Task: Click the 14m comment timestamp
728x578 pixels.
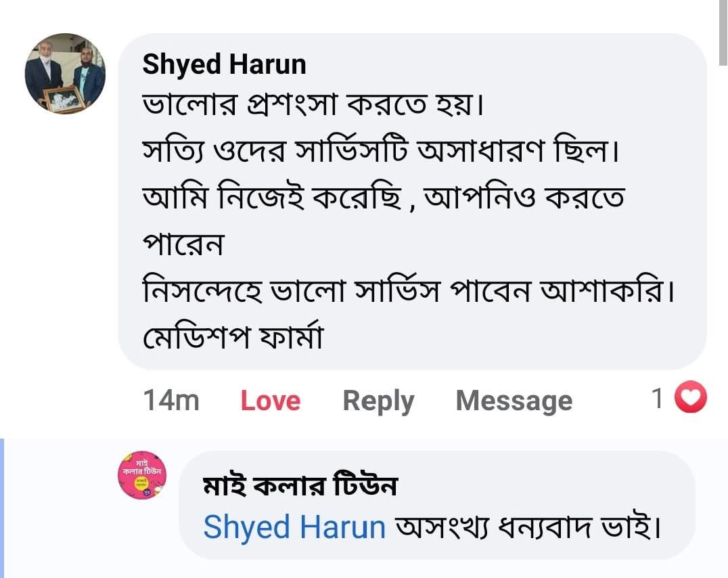Action: 170,401
